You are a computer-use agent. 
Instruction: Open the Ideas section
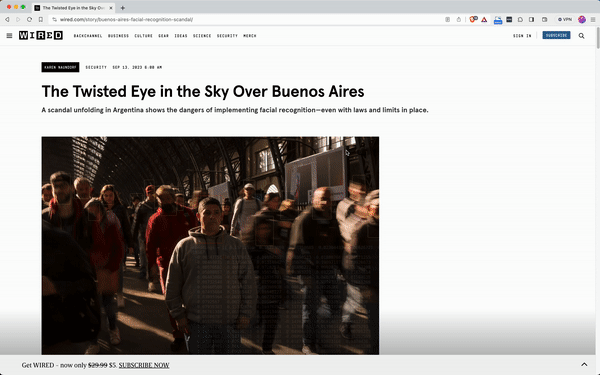click(181, 36)
